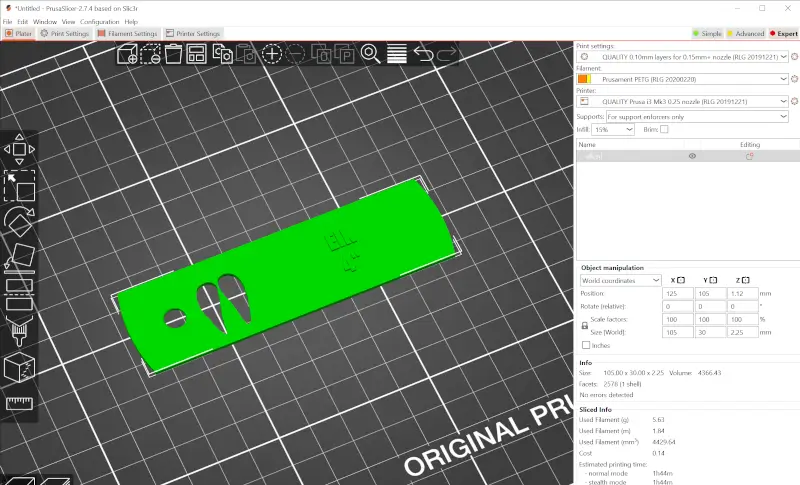This screenshot has height=485, width=800.
Task: Click the Arrange objects icon
Action: (x=196, y=54)
